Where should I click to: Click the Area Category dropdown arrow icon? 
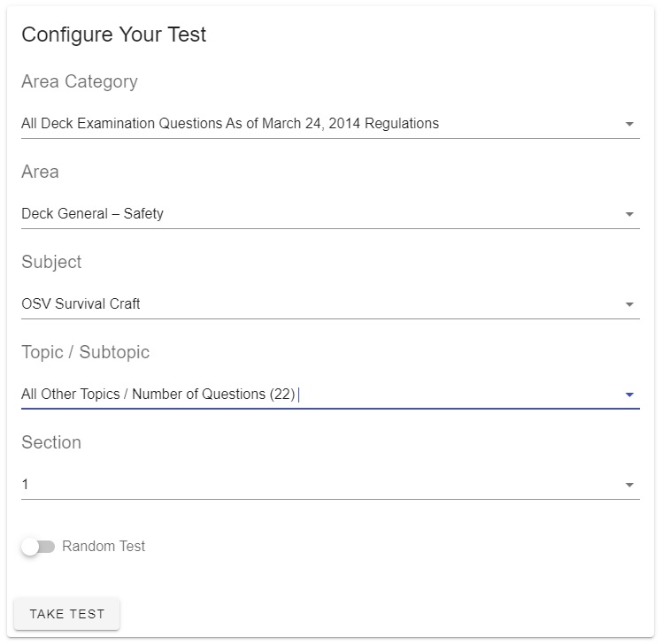[629, 124]
